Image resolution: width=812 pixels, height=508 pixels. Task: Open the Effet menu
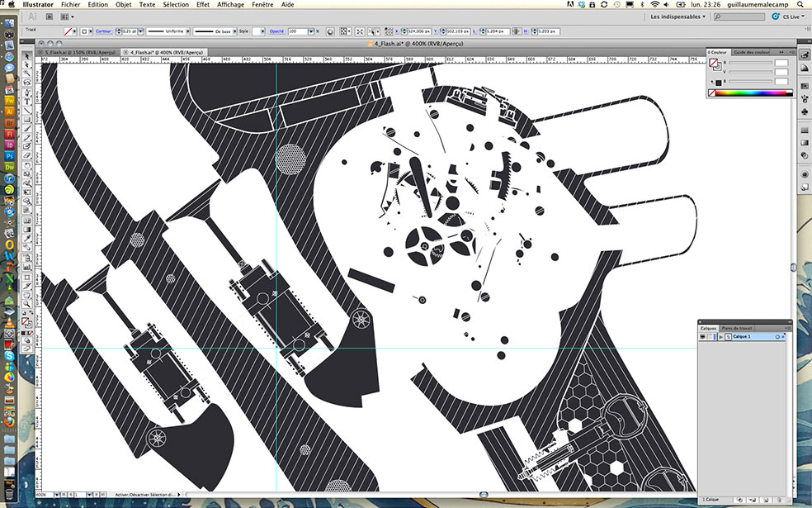[x=202, y=5]
